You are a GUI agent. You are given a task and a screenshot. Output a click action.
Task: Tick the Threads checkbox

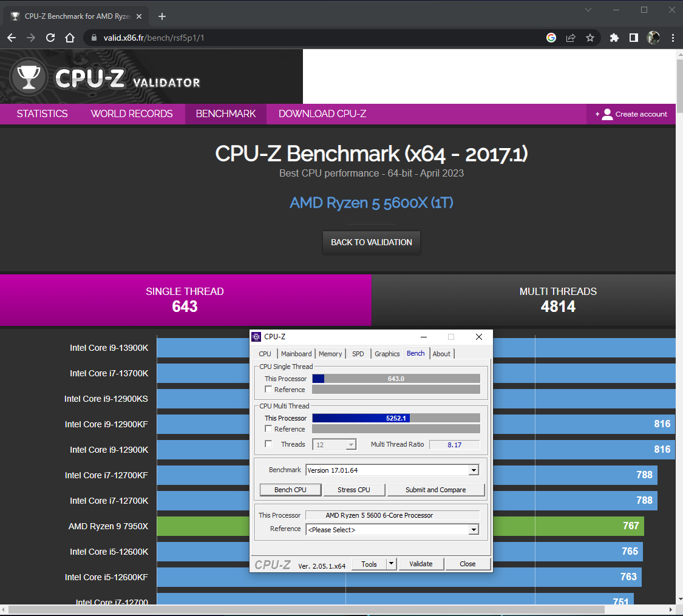(x=268, y=444)
